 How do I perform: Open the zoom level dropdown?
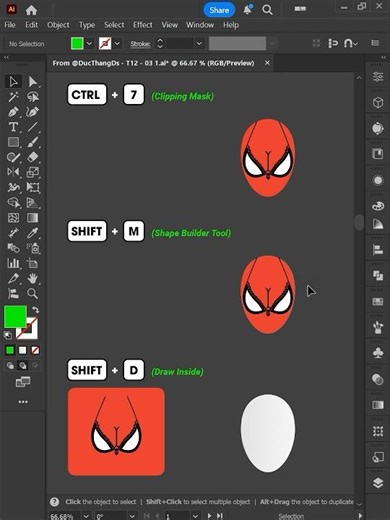(x=86, y=516)
